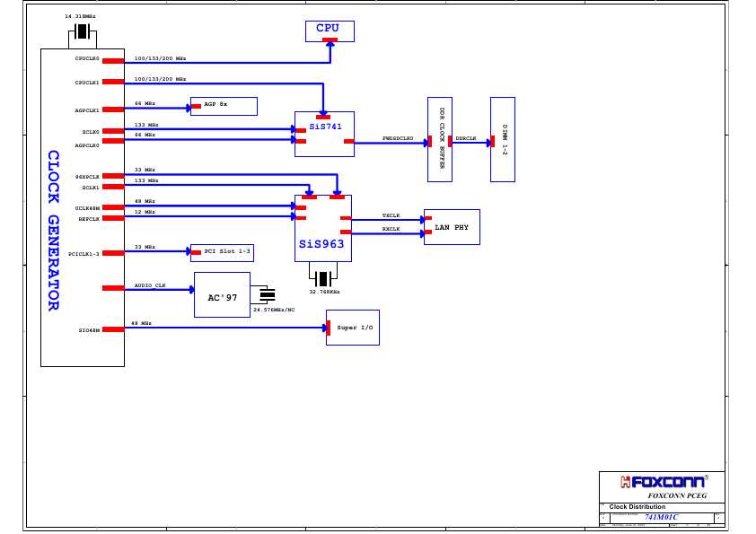756x534 pixels.
Task: Select the SiS741 chip block
Action: pyautogui.click(x=324, y=134)
